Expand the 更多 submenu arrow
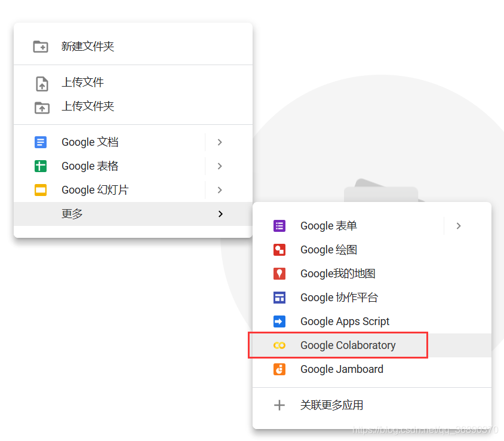The height and width of the screenshot is (441, 504). pyautogui.click(x=220, y=214)
